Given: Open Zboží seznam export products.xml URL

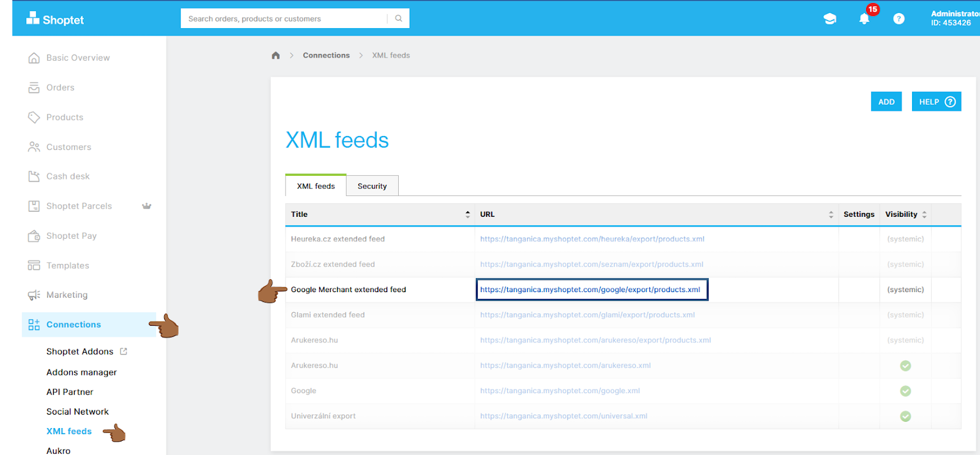Looking at the screenshot, I should (x=592, y=265).
